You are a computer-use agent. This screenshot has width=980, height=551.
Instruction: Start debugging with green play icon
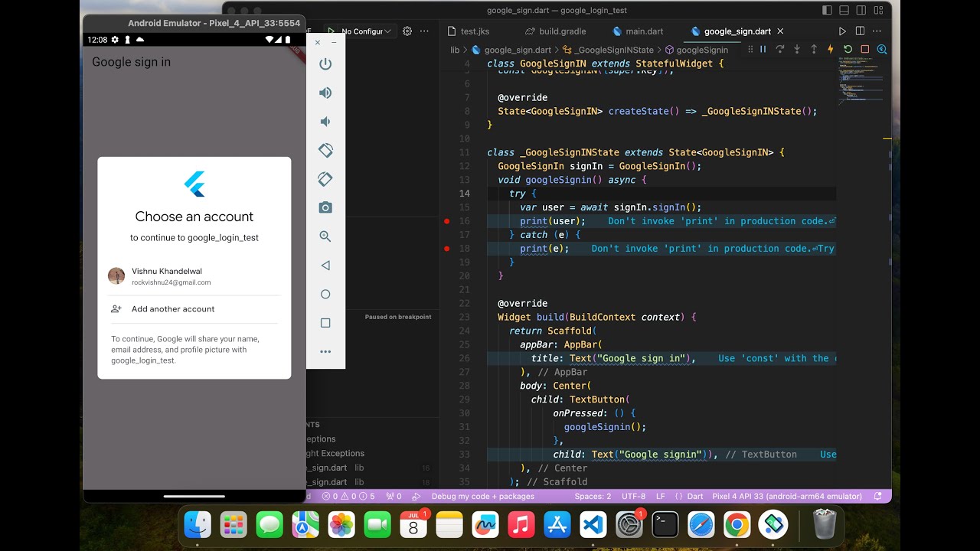[331, 31]
